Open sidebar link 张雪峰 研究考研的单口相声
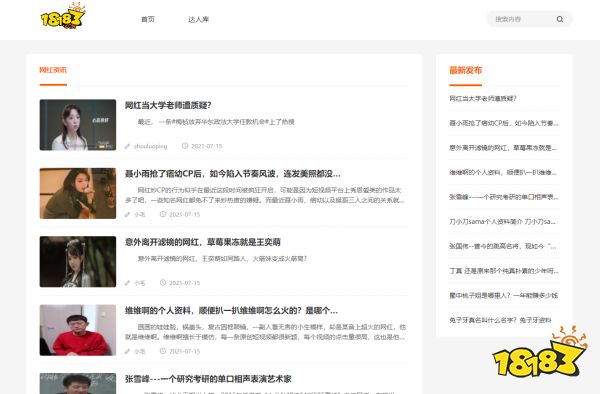This screenshot has height=394, width=600. coord(504,197)
